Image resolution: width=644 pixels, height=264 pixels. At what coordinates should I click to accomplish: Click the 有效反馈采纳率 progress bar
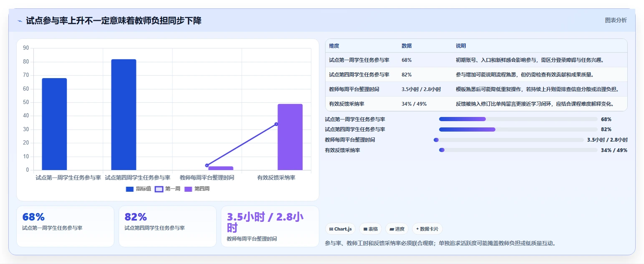tap(518, 150)
